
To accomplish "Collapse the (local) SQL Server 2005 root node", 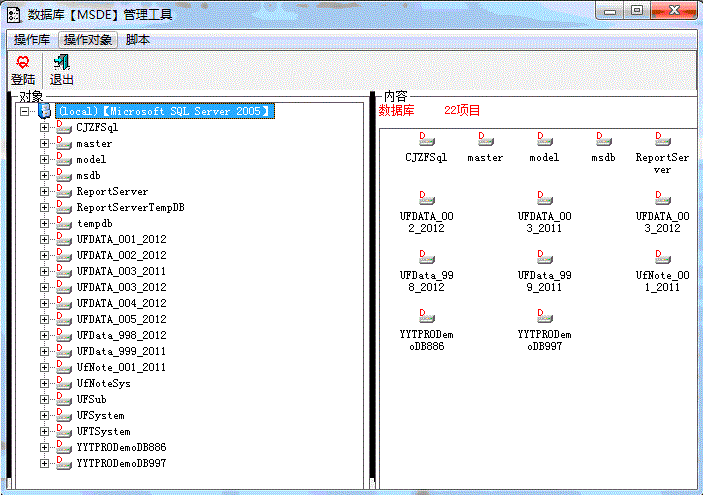I will [x=25, y=111].
